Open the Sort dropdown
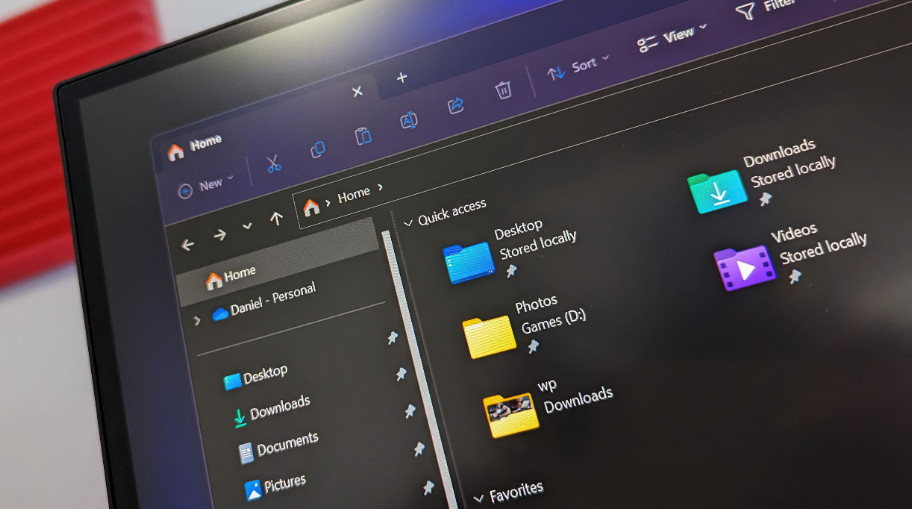912x509 pixels. tap(578, 67)
